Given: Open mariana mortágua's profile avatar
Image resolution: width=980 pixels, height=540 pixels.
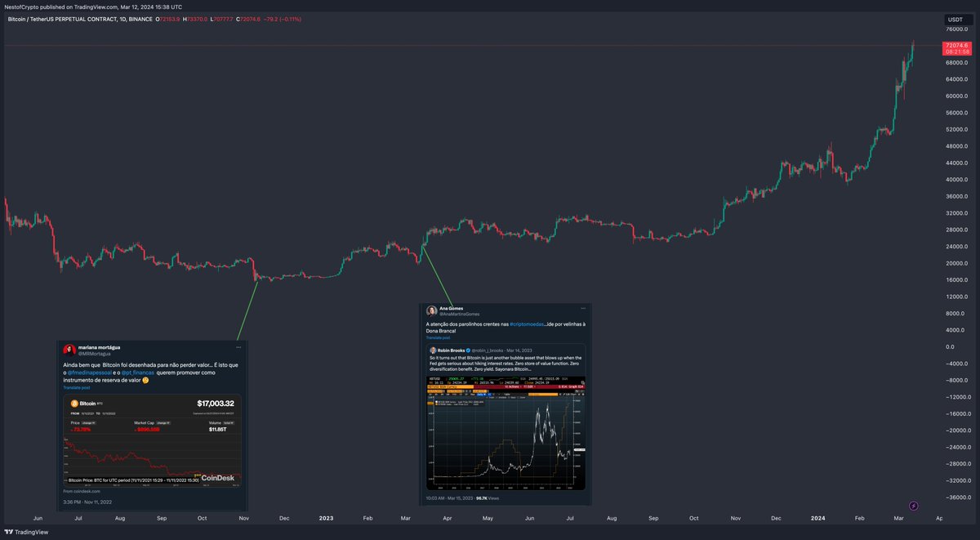Looking at the screenshot, I should tap(69, 350).
